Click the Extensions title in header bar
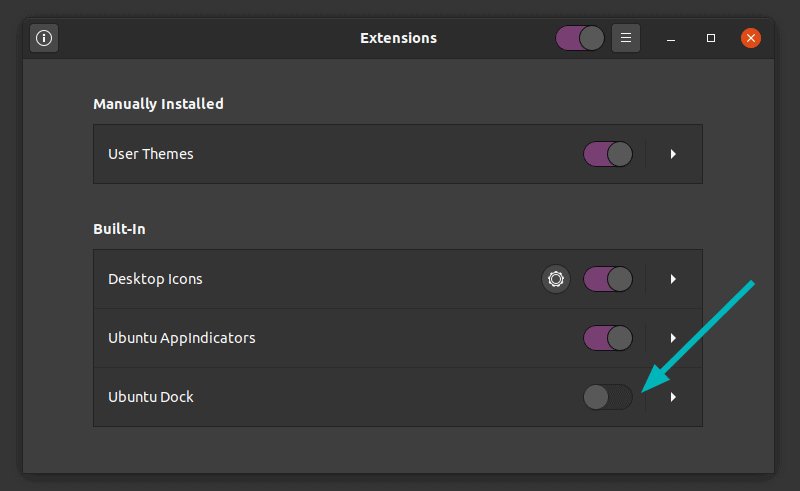The height and width of the screenshot is (491, 800). pyautogui.click(x=398, y=39)
